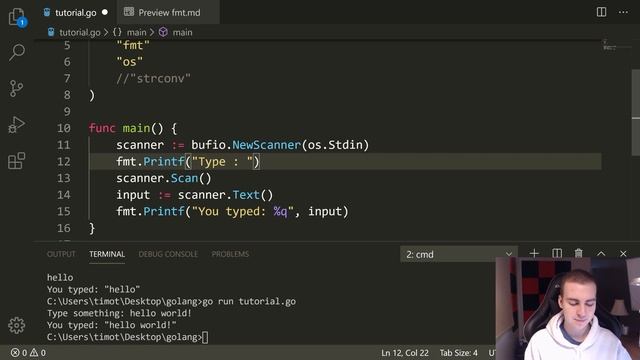Create a new terminal with plus icon
640x360 pixels.
(534, 253)
